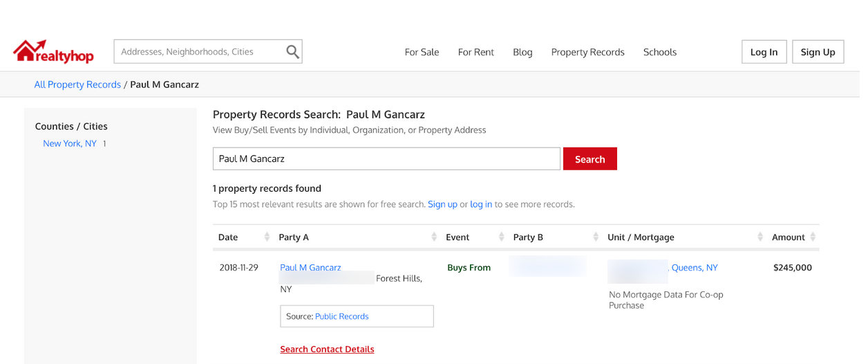Open Property Records in navigation
Viewport: 868px width, 364px height.
(x=587, y=52)
